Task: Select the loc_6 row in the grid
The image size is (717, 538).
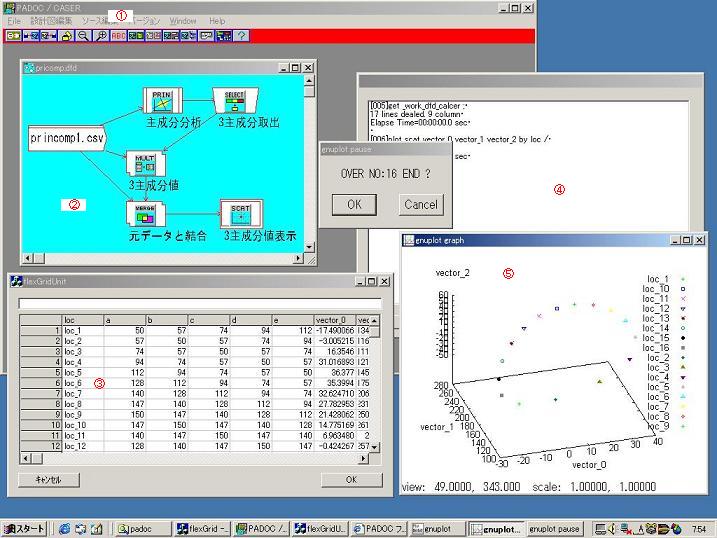Action: coord(77,382)
